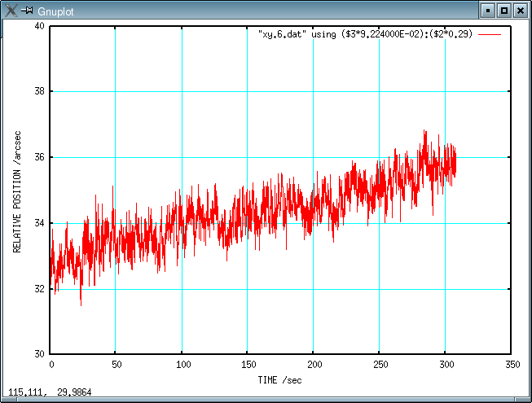This screenshot has height=403, width=532.
Task: Click the pin/sticky icon in title bar
Action: pyautogui.click(x=27, y=11)
